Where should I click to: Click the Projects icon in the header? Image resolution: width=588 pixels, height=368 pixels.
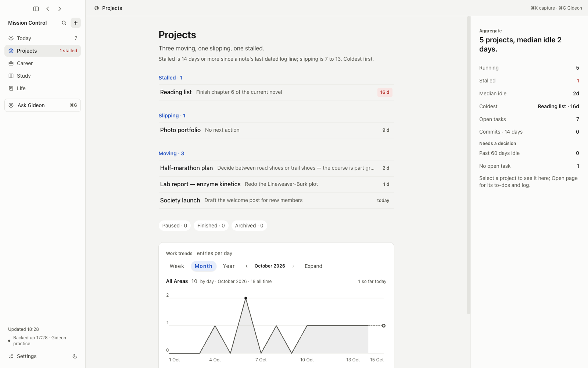point(96,8)
